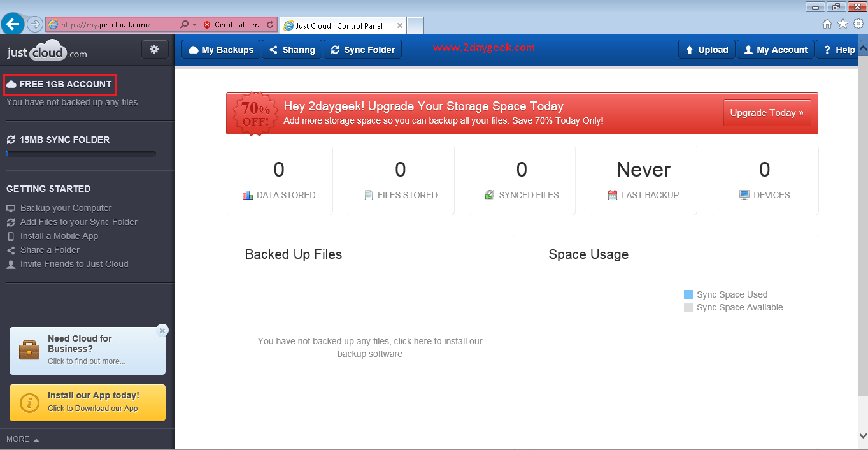
Task: Click the install backup software message
Action: pos(370,347)
